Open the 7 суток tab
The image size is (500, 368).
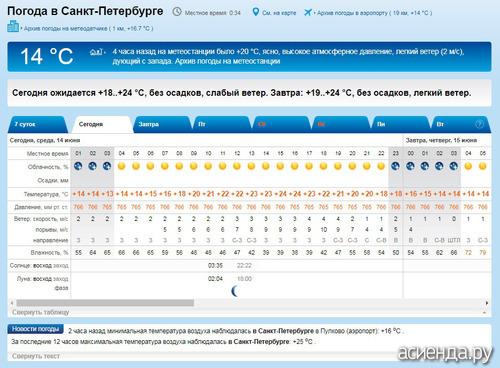(37, 124)
